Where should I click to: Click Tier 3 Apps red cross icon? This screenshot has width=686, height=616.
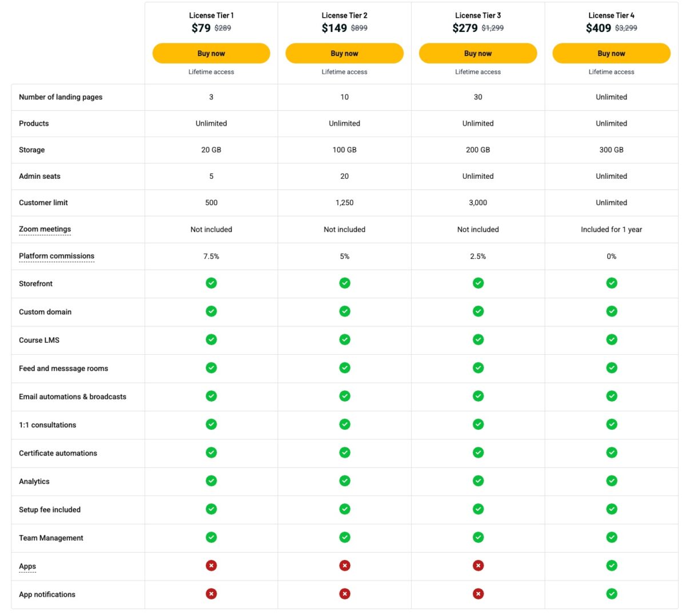[478, 566]
